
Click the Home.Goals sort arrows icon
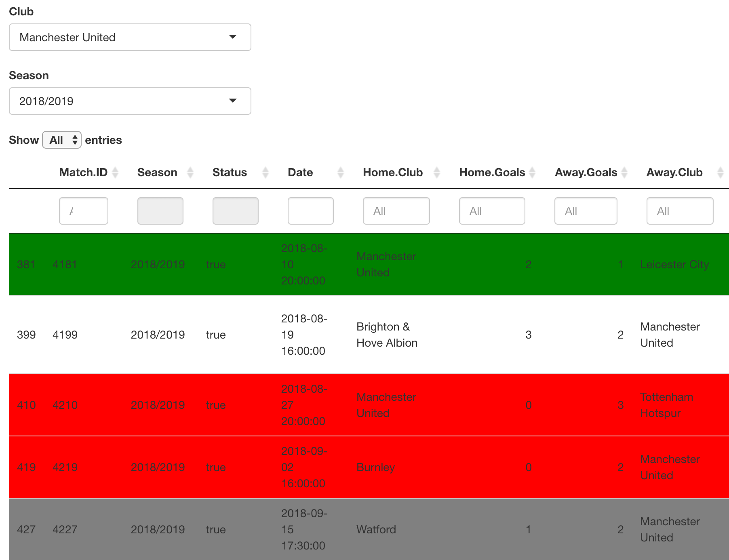tap(532, 172)
